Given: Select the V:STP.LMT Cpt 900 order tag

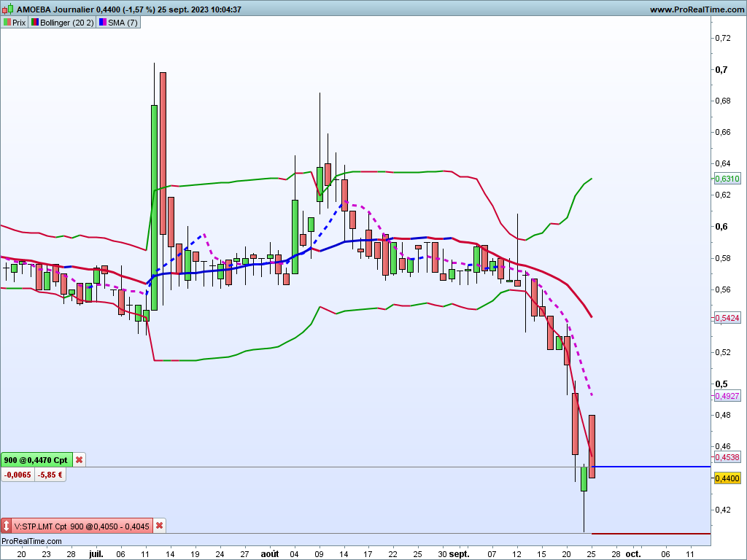Looking at the screenshot, I should (82, 526).
